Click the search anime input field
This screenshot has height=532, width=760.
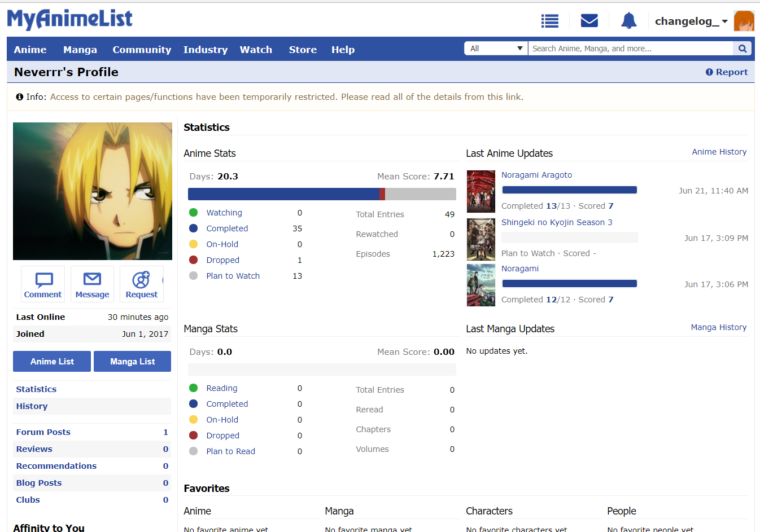tap(630, 49)
